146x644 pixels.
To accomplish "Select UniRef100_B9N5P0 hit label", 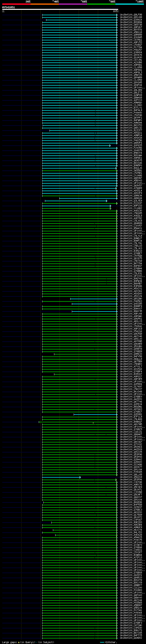I will (131, 165).
